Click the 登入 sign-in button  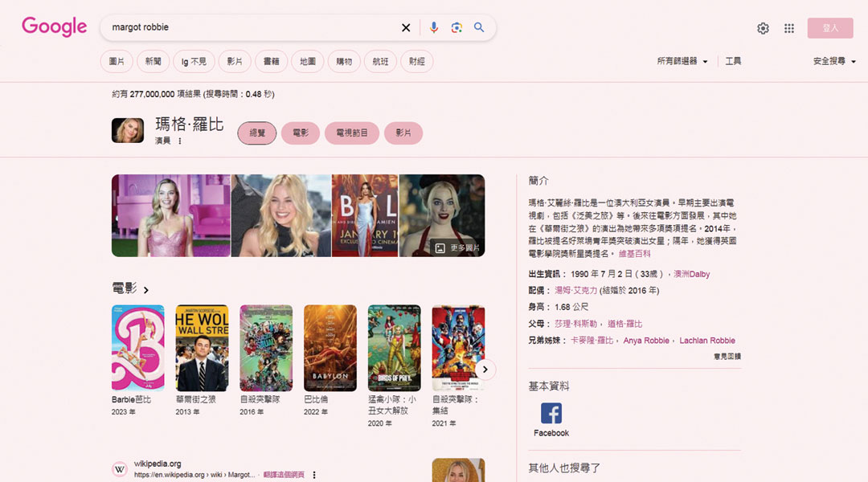point(829,28)
